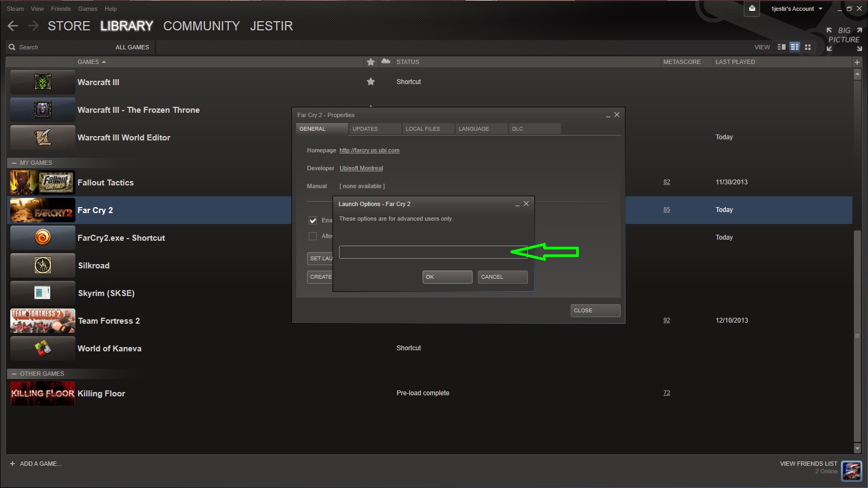868x488 pixels.
Task: Click the library Search field
Action: pyautogui.click(x=60, y=47)
